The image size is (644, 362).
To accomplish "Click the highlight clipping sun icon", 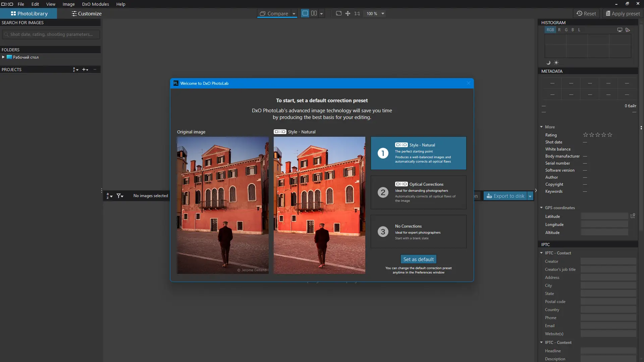I will click(556, 63).
